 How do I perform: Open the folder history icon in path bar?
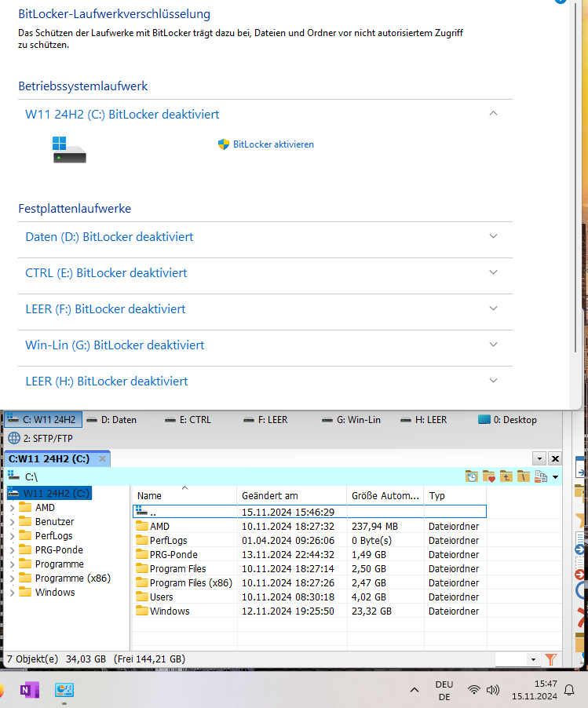(472, 476)
